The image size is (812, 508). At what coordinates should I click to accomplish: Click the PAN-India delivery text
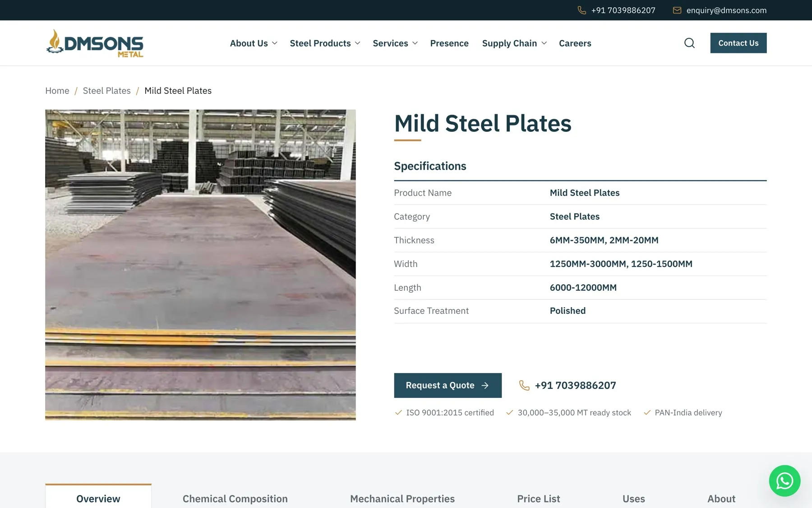click(688, 413)
